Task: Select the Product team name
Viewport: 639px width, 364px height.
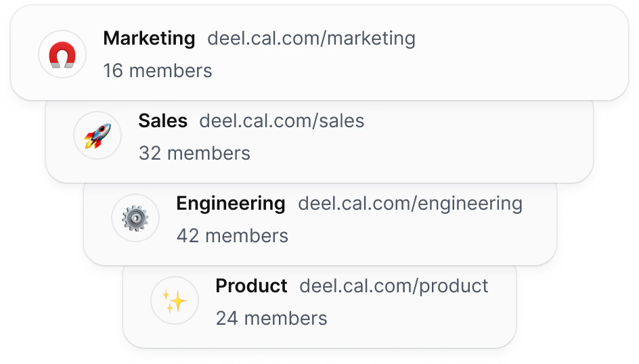Action: 251,286
